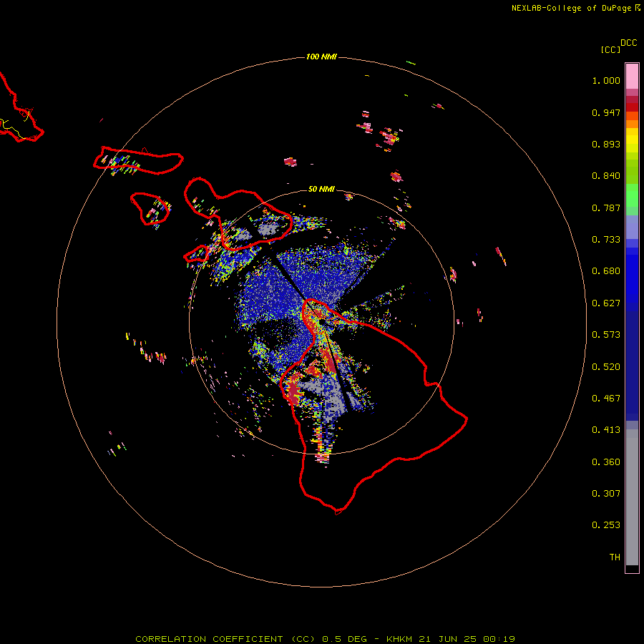Click the 50 NMI range ring label
644x644 pixels.
[321, 189]
